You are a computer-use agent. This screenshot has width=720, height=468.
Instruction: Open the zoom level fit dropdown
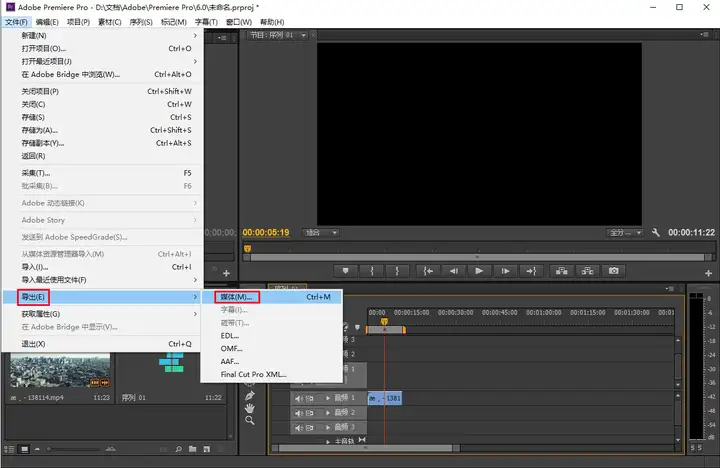[321, 233]
